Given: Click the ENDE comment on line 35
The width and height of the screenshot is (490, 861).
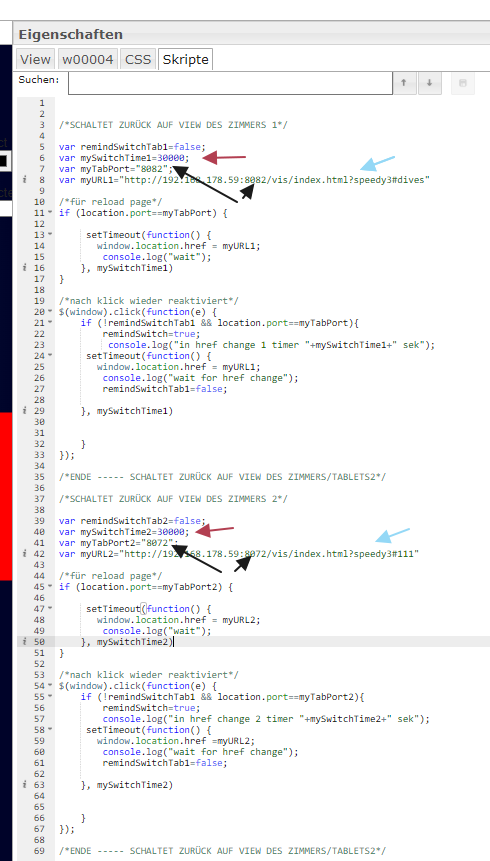Looking at the screenshot, I should tap(222, 476).
